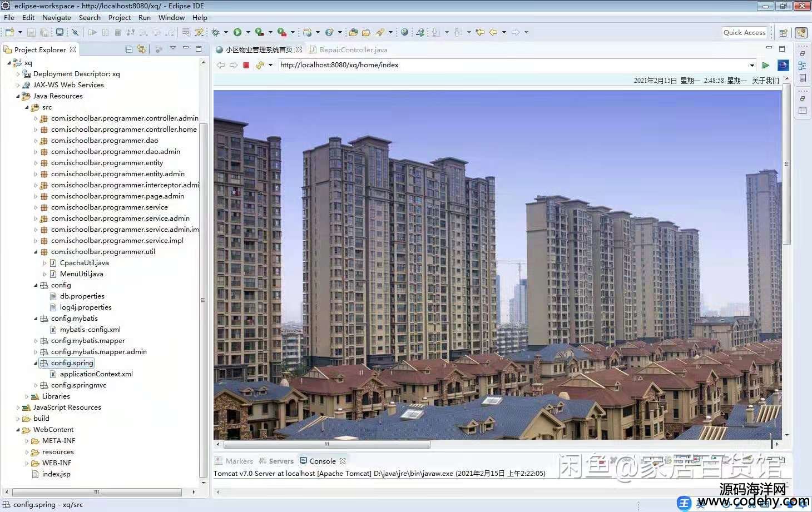Minimize the editor area panel
The height and width of the screenshot is (512, 812).
tap(769, 48)
